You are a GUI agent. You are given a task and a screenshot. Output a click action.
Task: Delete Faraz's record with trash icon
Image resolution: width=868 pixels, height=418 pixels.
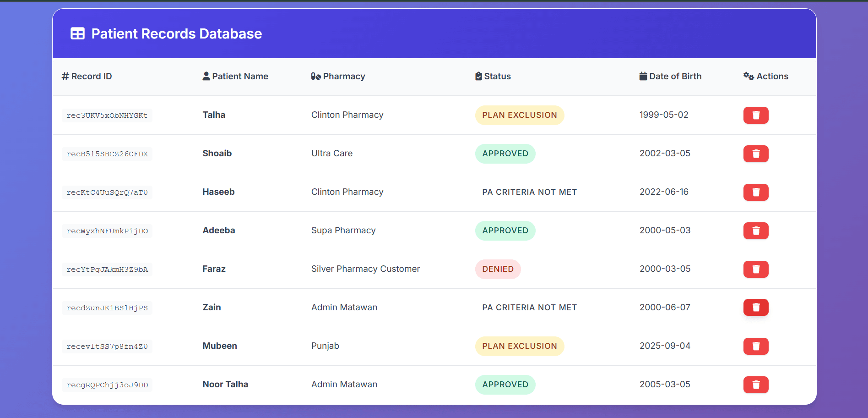(756, 269)
